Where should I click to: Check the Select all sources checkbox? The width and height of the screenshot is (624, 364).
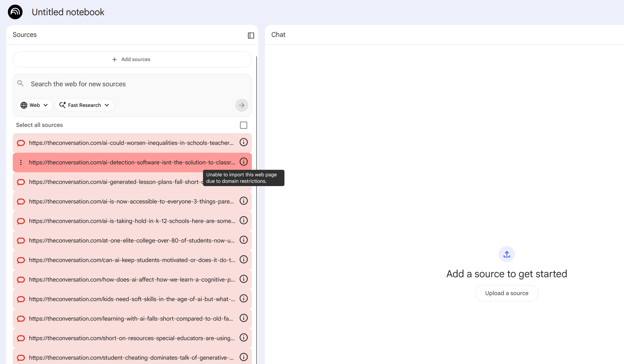(243, 125)
